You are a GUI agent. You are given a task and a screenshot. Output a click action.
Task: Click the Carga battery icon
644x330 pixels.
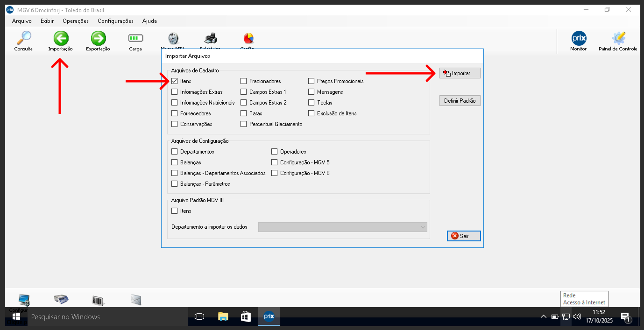135,39
